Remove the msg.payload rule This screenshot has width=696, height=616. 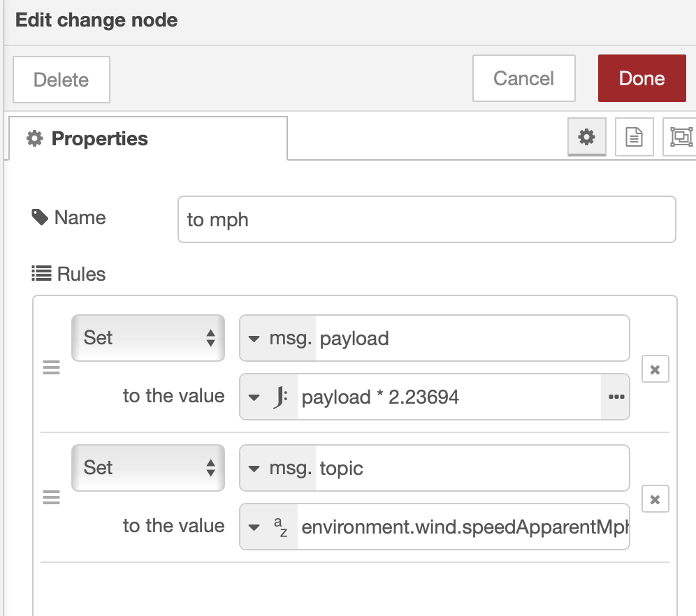click(655, 369)
